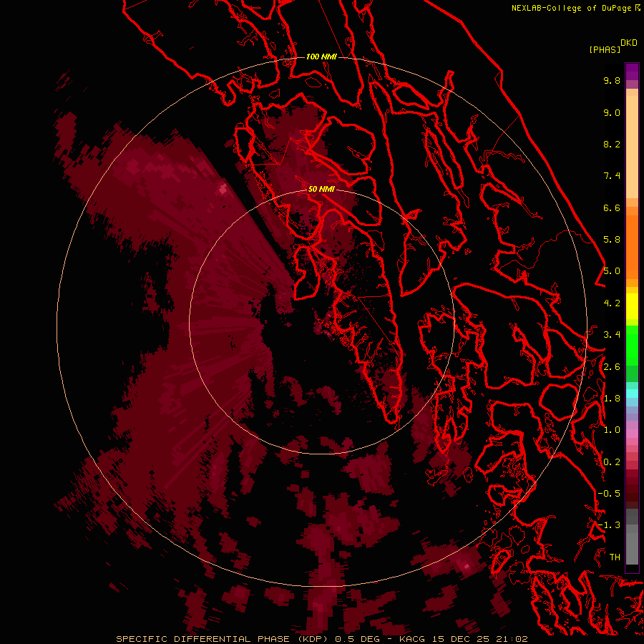Click the -0.5 color scale value
This screenshot has height=644, width=644.
click(x=609, y=494)
